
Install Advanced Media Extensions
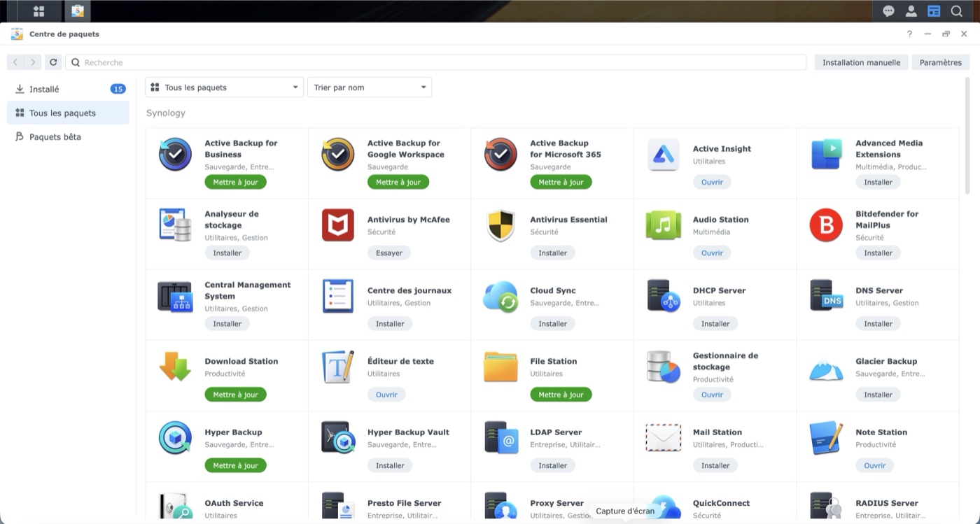878,182
